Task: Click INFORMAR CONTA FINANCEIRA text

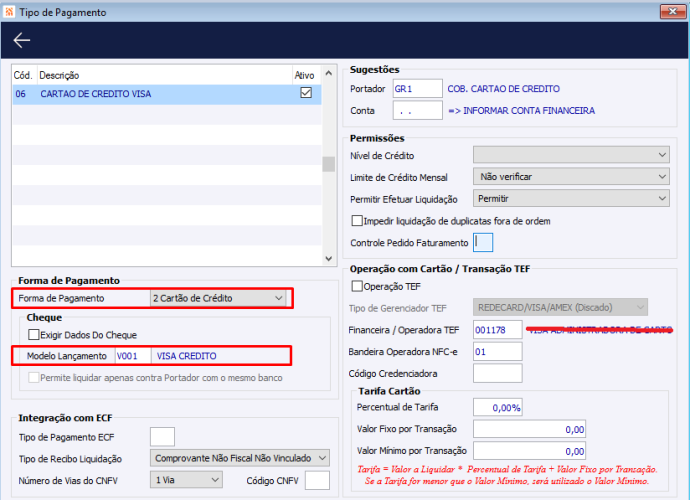Action: (x=529, y=110)
